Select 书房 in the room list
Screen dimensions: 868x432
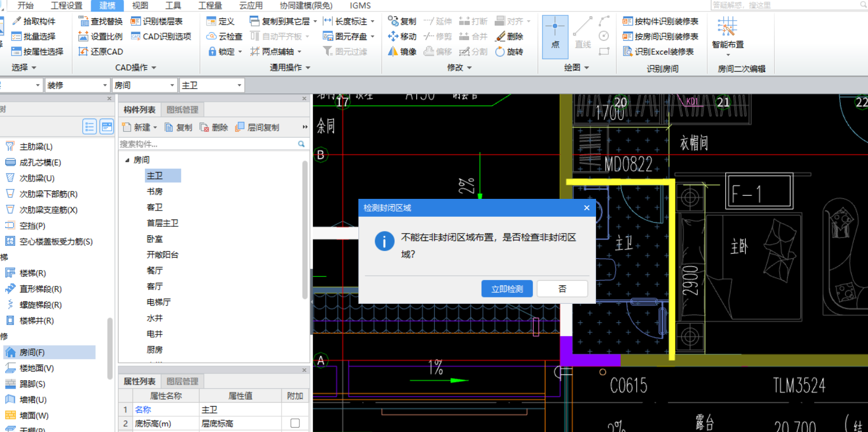[x=154, y=191]
